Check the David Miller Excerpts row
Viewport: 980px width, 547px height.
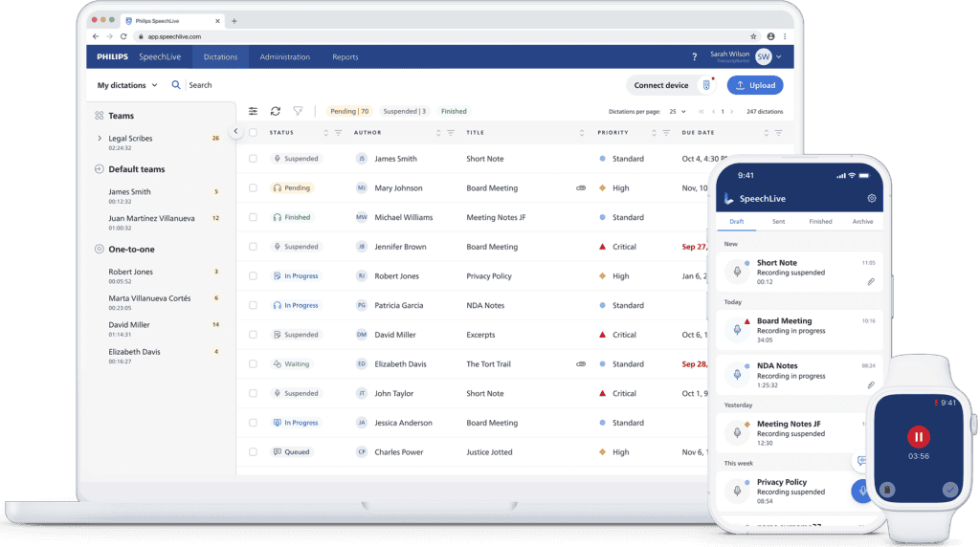pyautogui.click(x=253, y=335)
